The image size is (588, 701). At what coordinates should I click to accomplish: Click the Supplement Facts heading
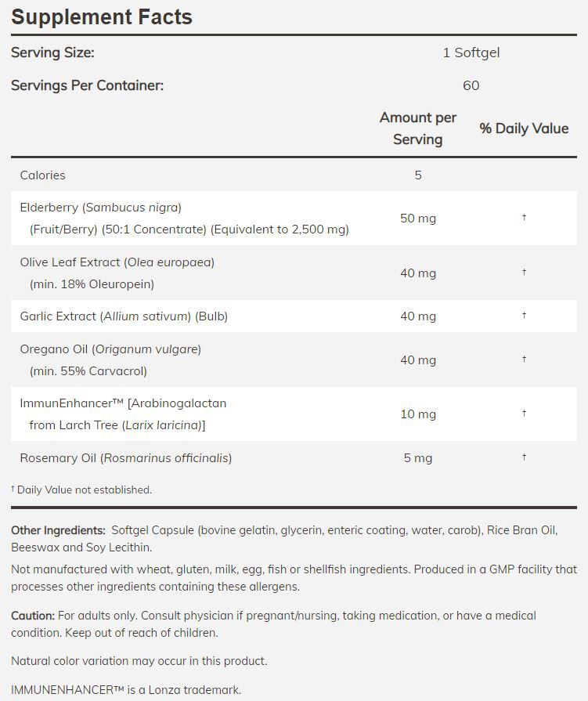click(x=102, y=17)
